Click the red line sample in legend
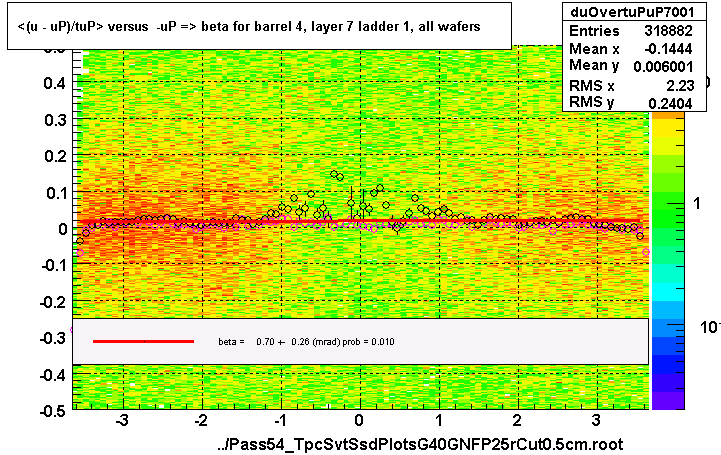721x455 pixels. pyautogui.click(x=143, y=341)
